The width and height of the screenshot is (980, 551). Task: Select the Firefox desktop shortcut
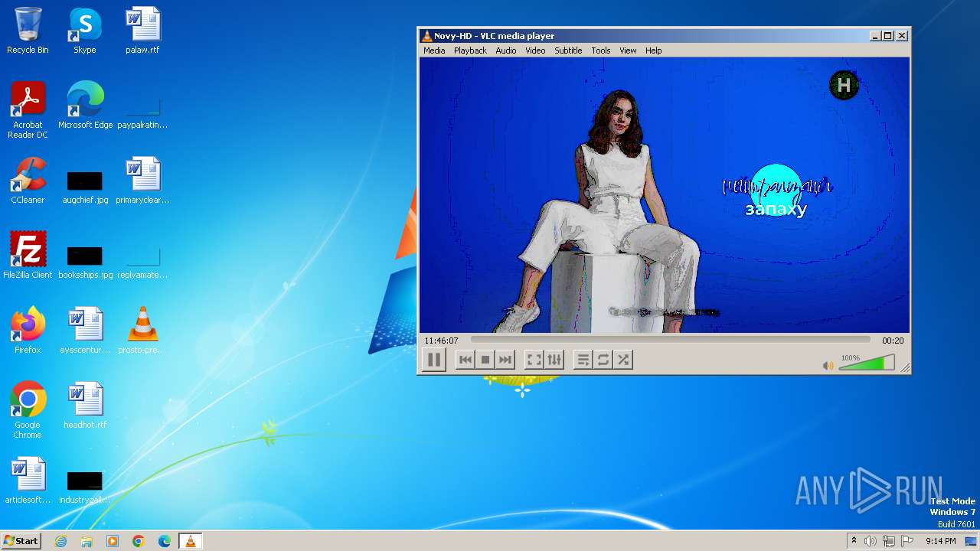(28, 331)
